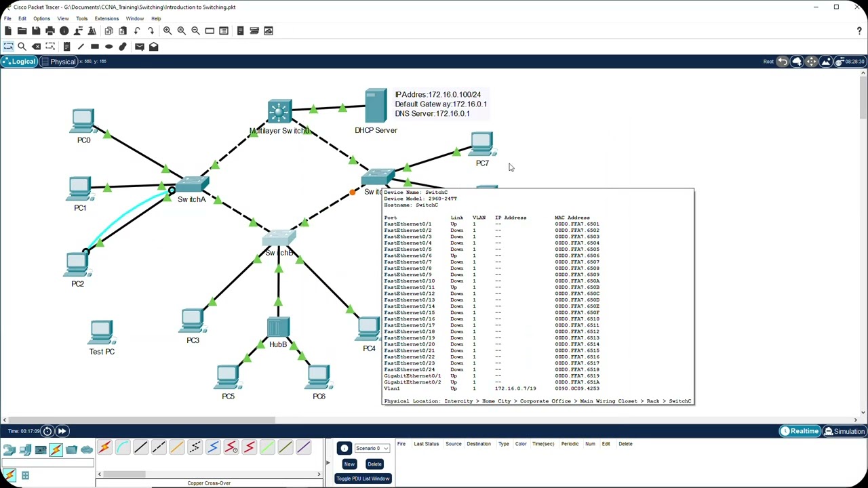
Task: Open the Scenario 0 dropdown
Action: [x=372, y=448]
